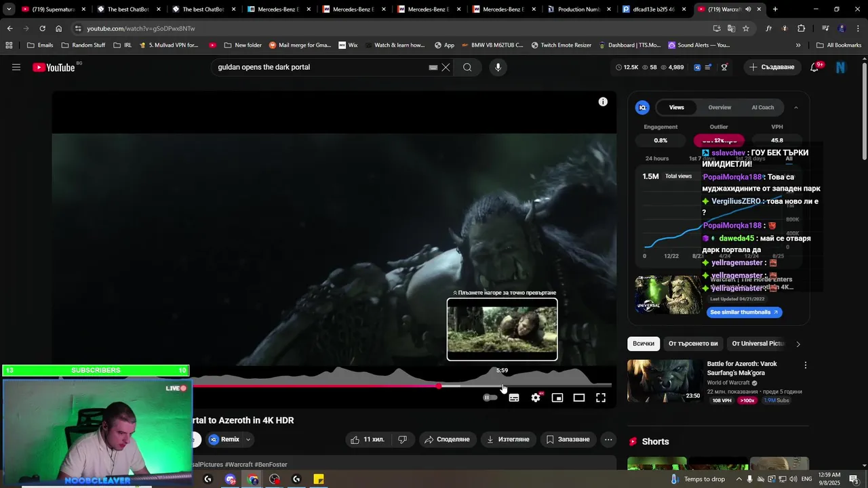
Task: Toggle the autoplay switch
Action: pyautogui.click(x=490, y=398)
